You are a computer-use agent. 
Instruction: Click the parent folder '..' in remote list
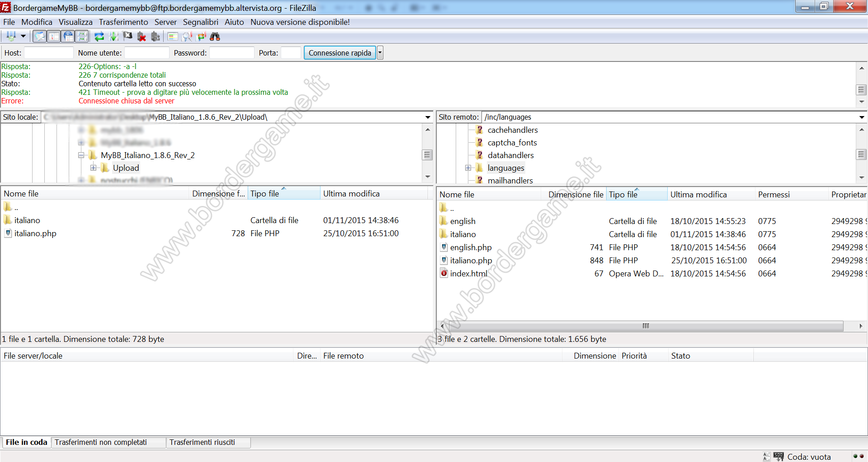pos(447,208)
